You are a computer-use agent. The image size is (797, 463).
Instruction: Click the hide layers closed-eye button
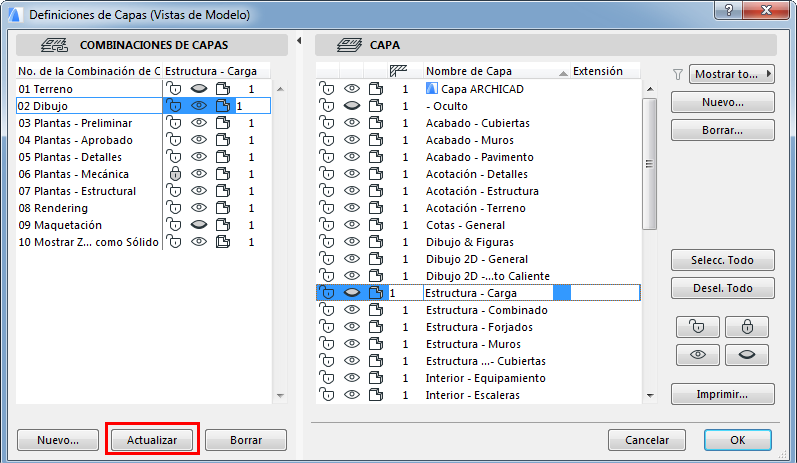(x=748, y=355)
